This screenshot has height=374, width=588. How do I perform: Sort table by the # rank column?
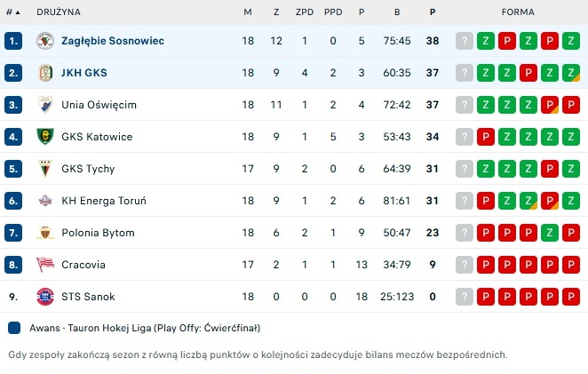tap(12, 12)
